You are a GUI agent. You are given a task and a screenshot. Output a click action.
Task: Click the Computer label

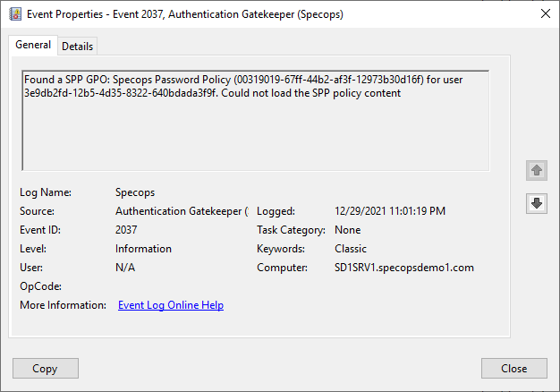pos(282,268)
